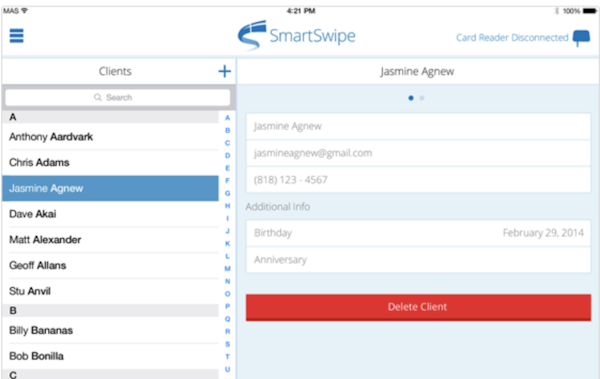Select client Dave Akai

(110, 214)
